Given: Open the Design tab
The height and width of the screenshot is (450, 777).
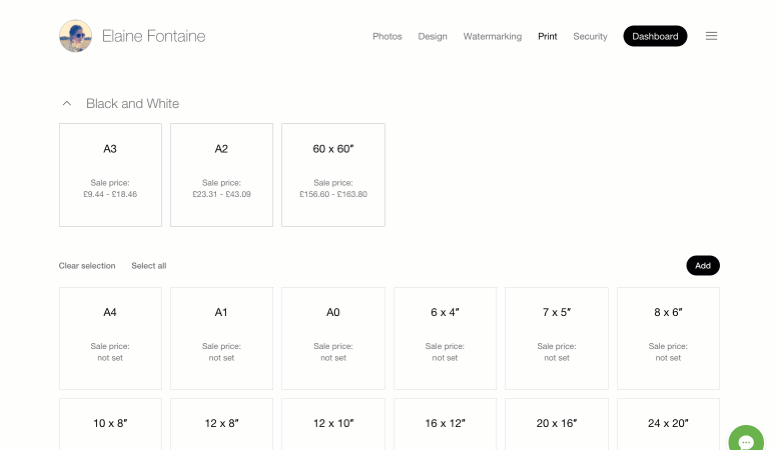Looking at the screenshot, I should click(x=433, y=36).
